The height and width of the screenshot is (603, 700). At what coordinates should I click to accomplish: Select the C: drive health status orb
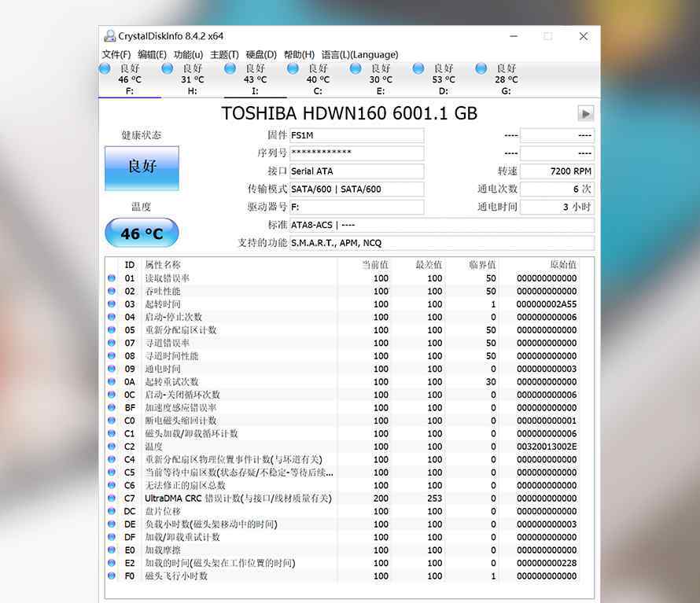click(293, 68)
